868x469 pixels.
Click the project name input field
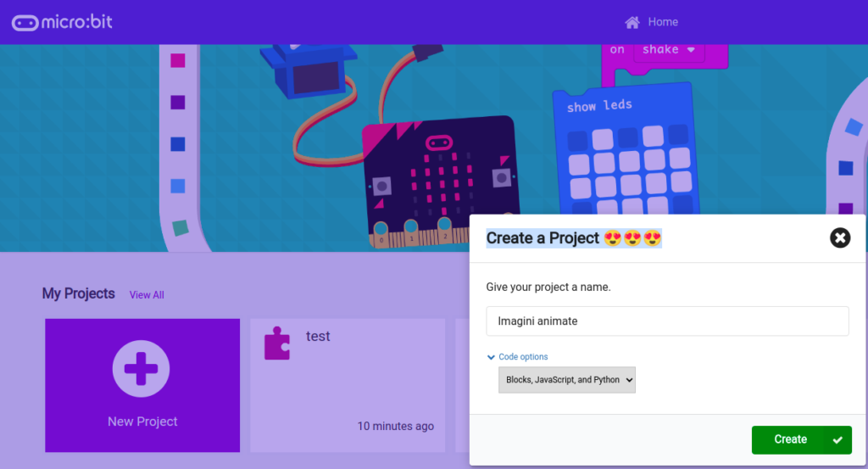pyautogui.click(x=667, y=321)
